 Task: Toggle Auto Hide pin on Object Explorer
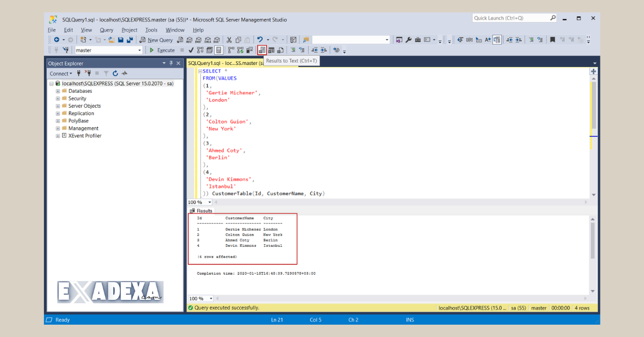pos(171,63)
